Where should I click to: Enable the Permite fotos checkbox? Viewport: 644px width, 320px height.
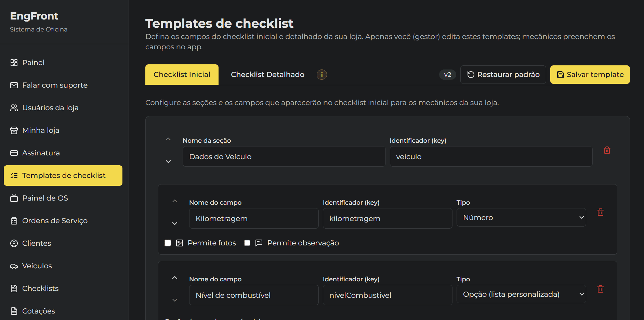[x=168, y=243]
